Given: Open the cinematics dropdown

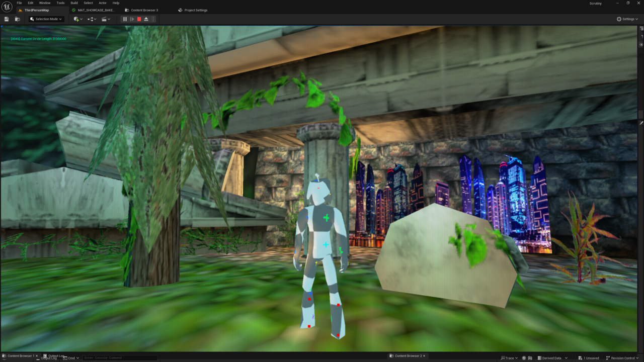Looking at the screenshot, I should (x=106, y=19).
